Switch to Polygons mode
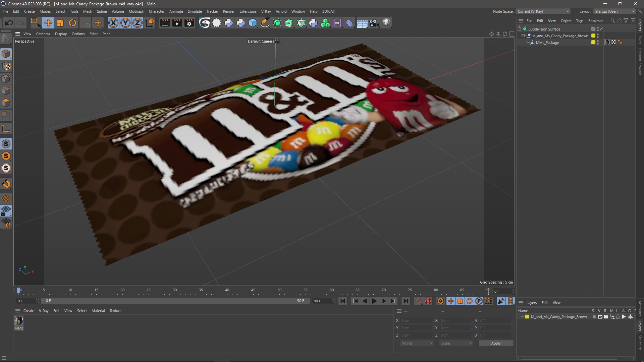The width and height of the screenshot is (644, 362). pyautogui.click(x=6, y=103)
